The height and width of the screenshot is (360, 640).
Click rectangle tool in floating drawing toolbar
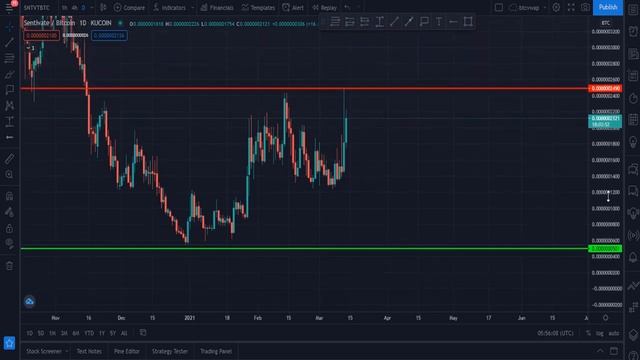pos(468,22)
